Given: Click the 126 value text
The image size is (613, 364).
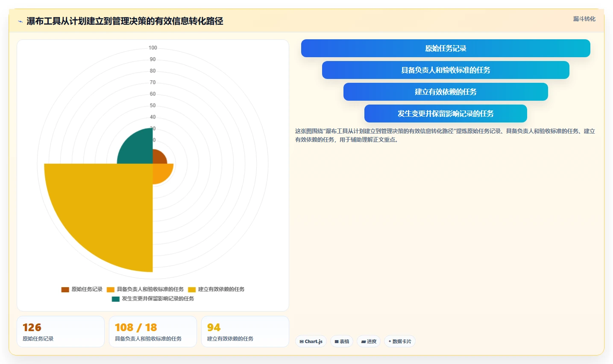Looking at the screenshot, I should click(32, 327).
